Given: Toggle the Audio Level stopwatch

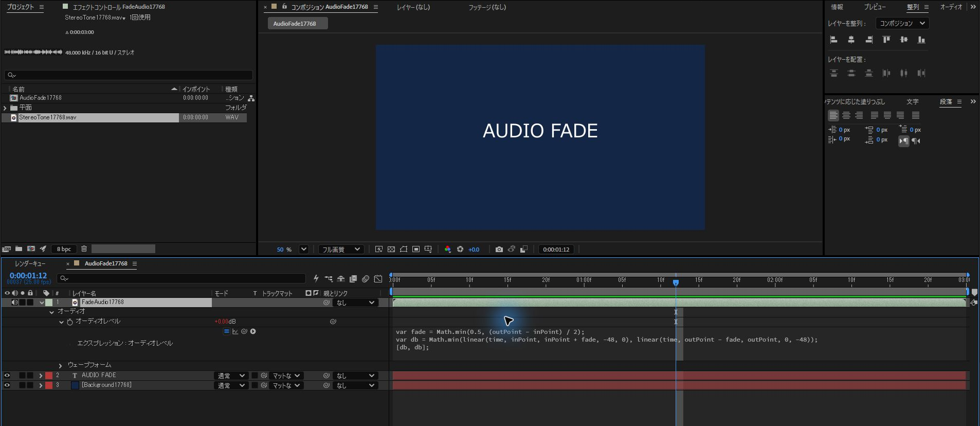Looking at the screenshot, I should tap(70, 322).
